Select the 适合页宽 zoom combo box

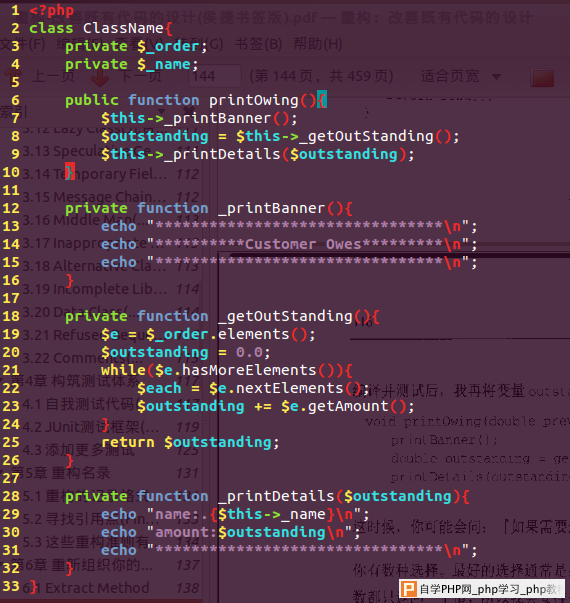click(457, 76)
